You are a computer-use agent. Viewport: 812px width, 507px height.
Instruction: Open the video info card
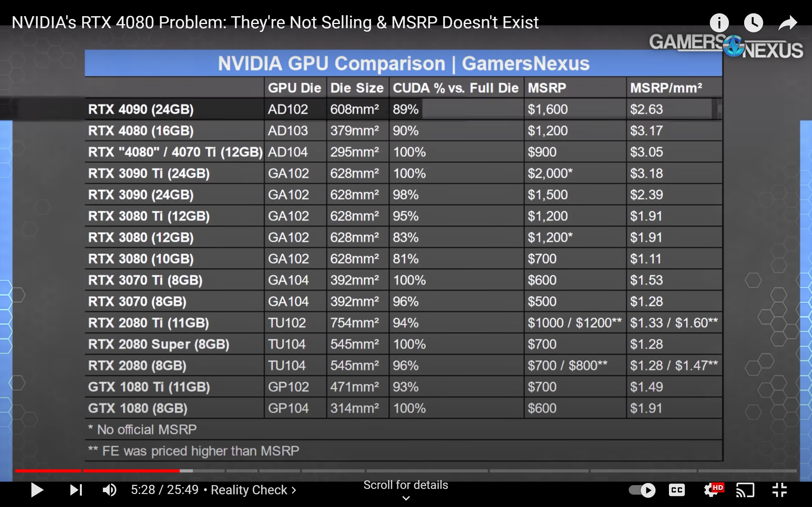[x=719, y=23]
